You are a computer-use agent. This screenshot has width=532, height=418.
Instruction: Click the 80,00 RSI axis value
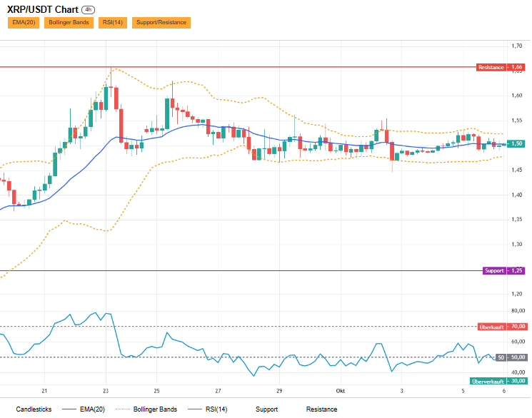coord(518,310)
